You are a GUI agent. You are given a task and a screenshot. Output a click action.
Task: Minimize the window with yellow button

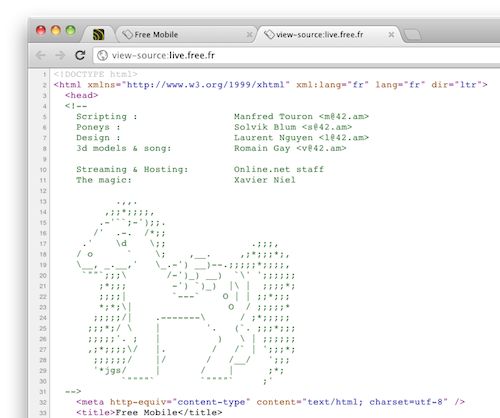point(56,31)
